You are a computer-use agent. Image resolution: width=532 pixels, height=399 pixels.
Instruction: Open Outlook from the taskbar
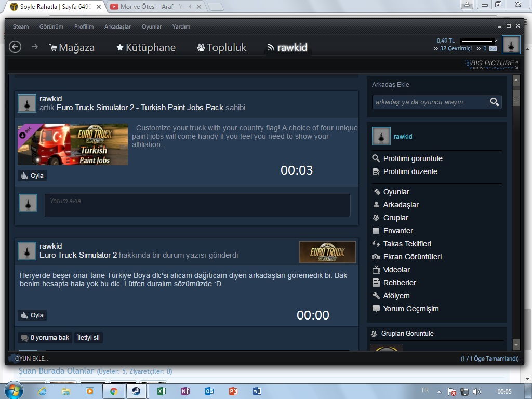[x=209, y=391]
